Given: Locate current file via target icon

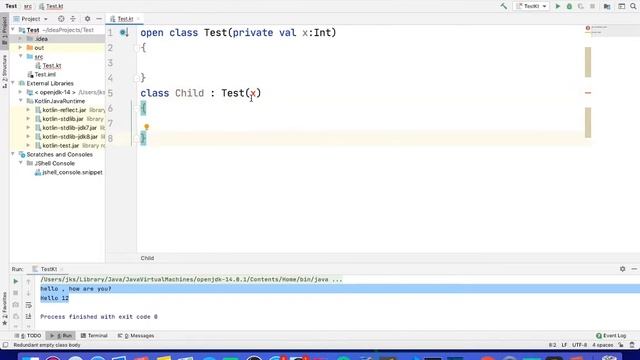Looking at the screenshot, I should click(x=61, y=19).
